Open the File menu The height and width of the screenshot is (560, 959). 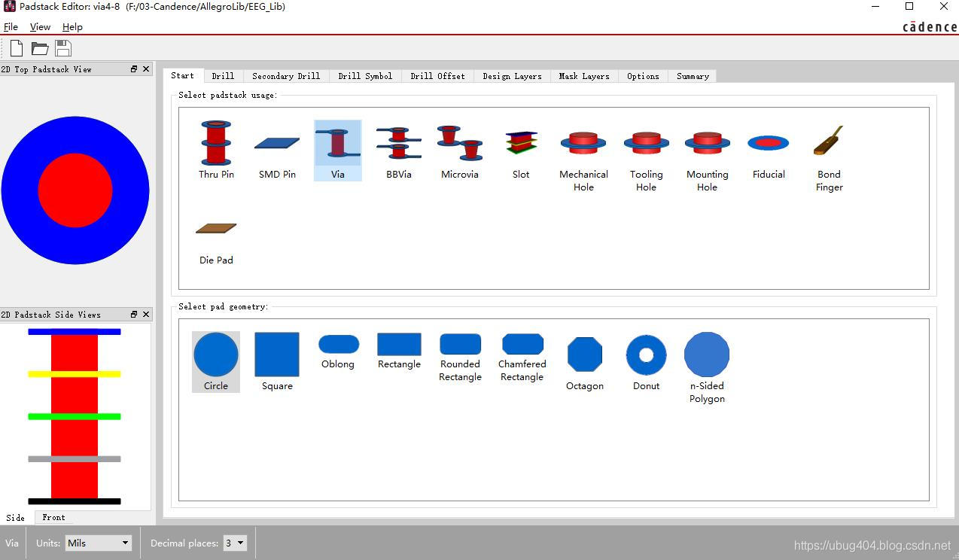point(11,26)
